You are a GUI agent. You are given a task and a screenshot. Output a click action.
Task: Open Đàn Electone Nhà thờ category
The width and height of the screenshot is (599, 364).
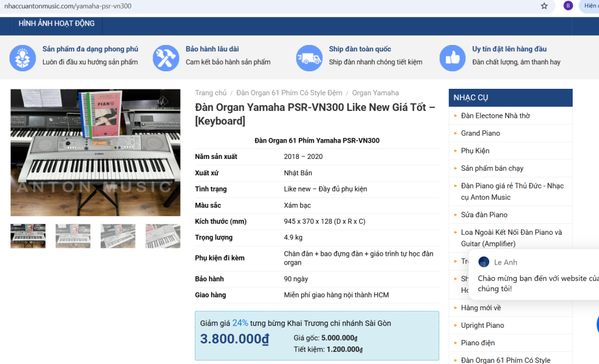click(495, 116)
